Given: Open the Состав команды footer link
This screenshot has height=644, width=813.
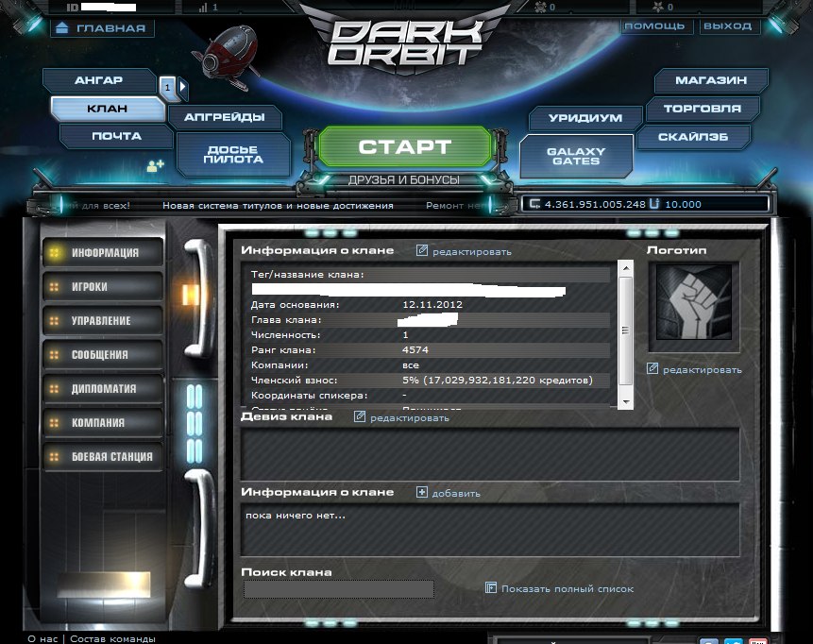Looking at the screenshot, I should tap(112, 639).
